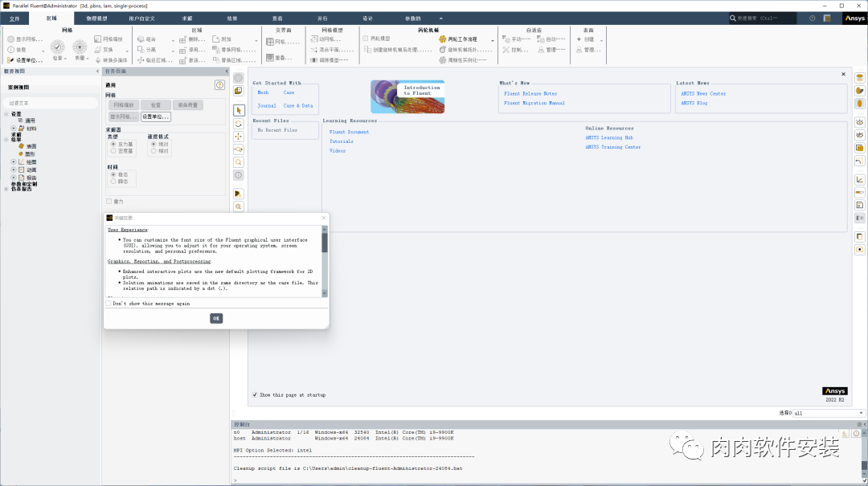Screen dimensions: 868x486
Task: Click the 设置单位 ribbon icon
Action: pos(10,59)
